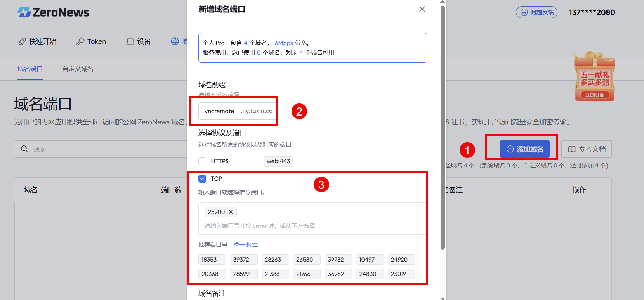The image size is (644, 300).
Task: Select recommended port 20368
Action: [212, 274]
